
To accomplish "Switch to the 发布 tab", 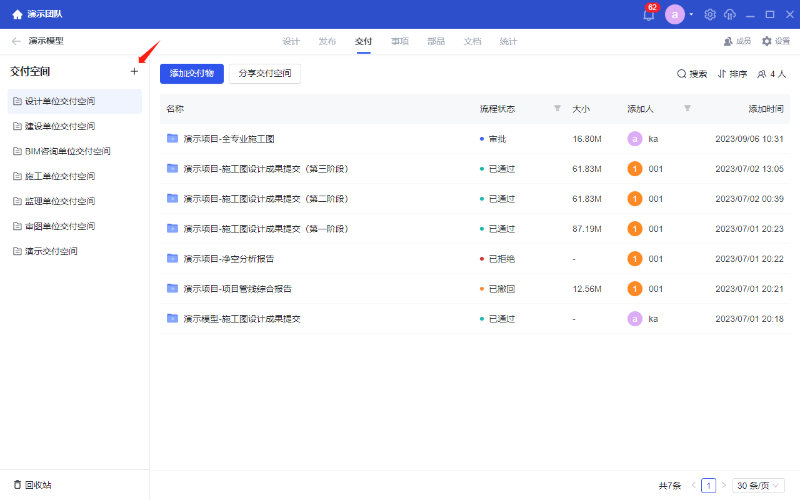I will coord(327,41).
